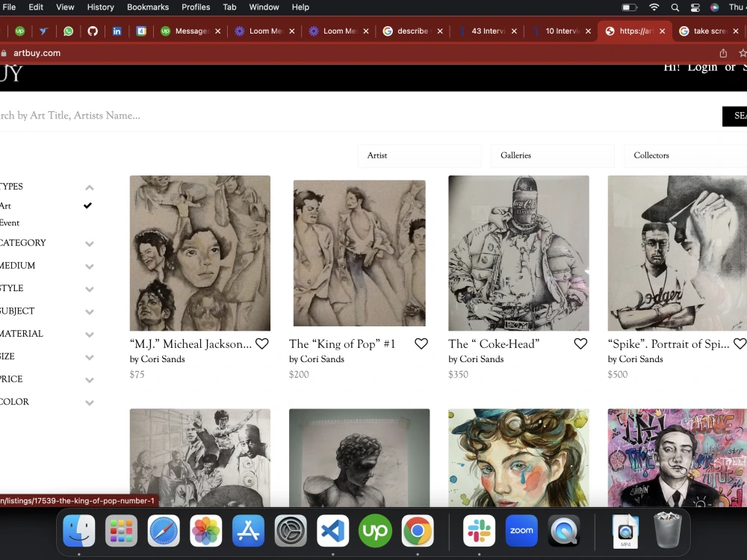The height and width of the screenshot is (560, 747).
Task: Open the classical bust sculpture drawing thumbnail
Action: coord(359,458)
